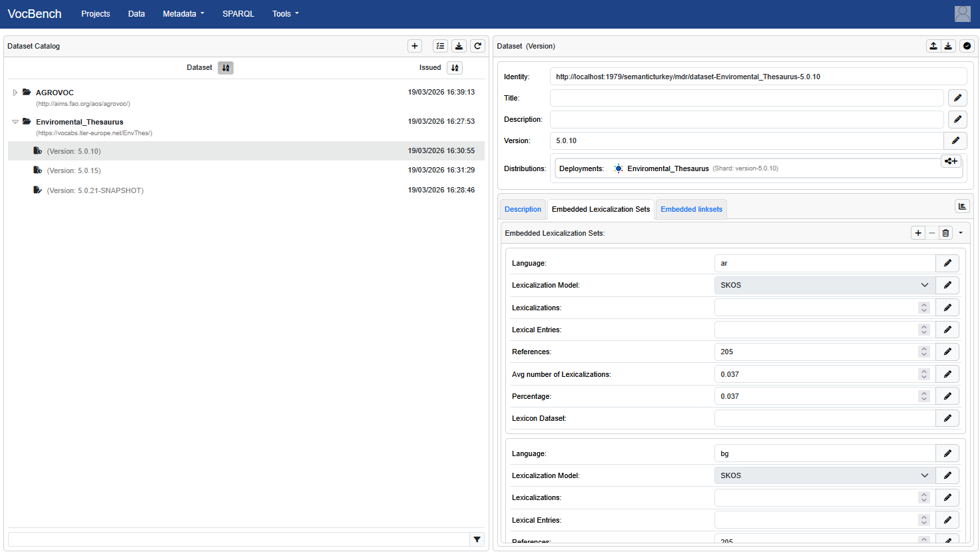Expand the AGROVOC dataset node

pyautogui.click(x=15, y=93)
